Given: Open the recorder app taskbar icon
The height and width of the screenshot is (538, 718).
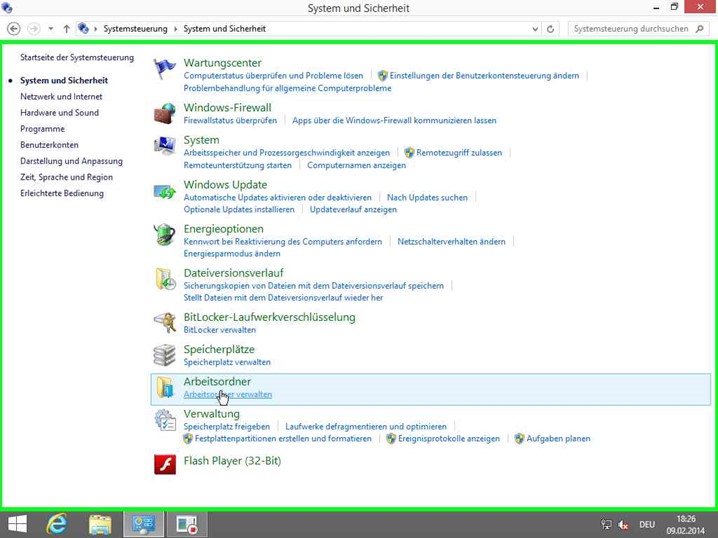Looking at the screenshot, I should tap(187, 524).
